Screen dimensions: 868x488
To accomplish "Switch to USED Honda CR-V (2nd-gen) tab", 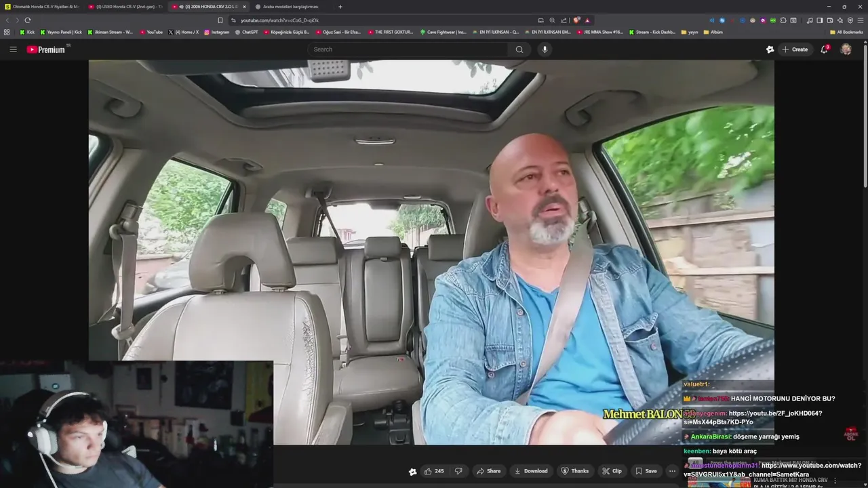I will [125, 7].
